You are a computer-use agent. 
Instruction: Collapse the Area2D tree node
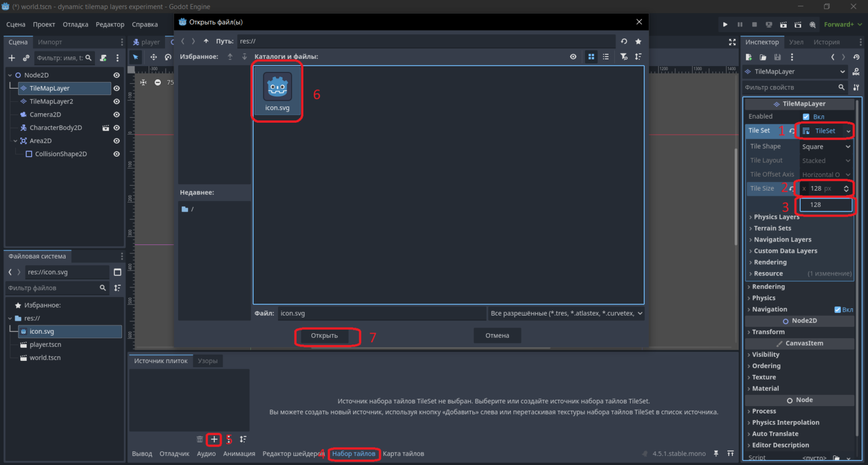pos(15,141)
